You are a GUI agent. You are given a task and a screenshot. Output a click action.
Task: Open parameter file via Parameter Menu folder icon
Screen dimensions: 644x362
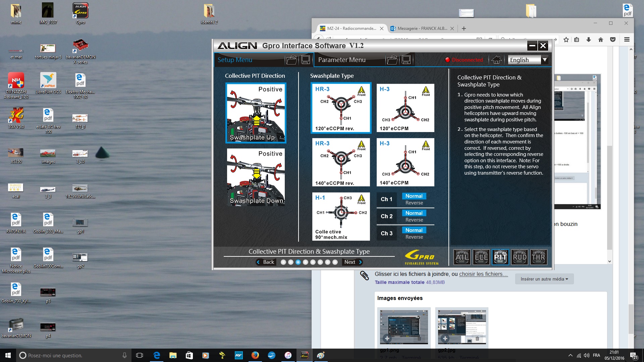(392, 60)
